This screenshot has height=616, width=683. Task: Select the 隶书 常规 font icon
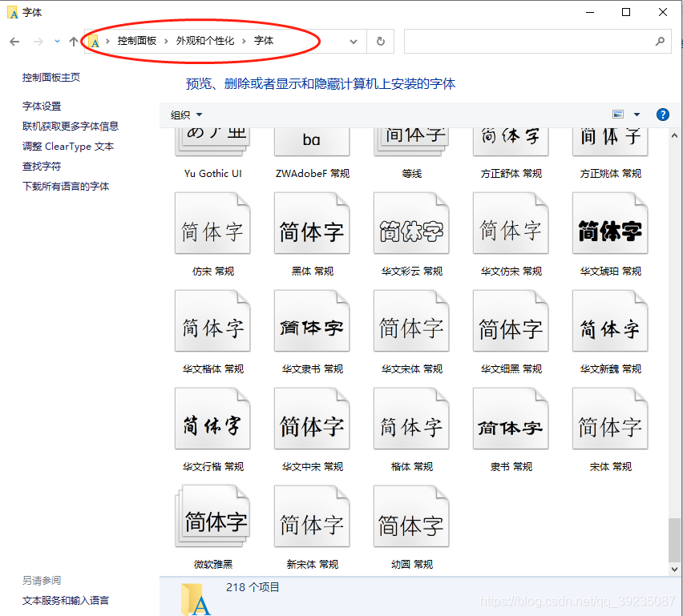[511, 418]
